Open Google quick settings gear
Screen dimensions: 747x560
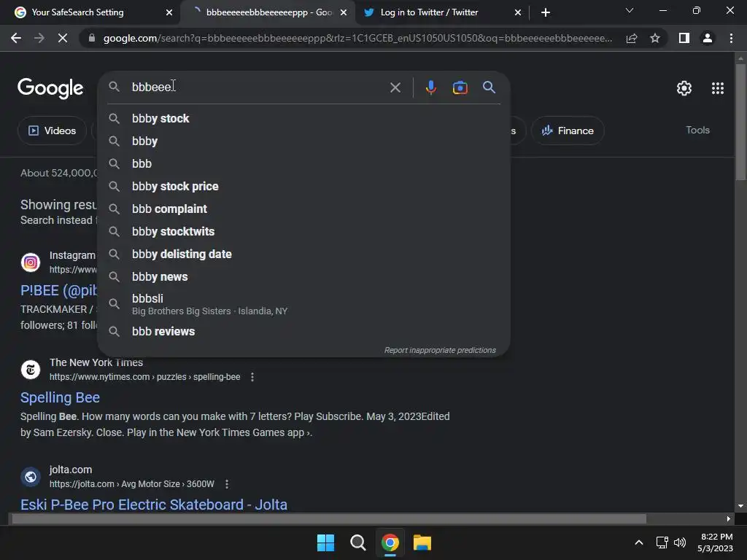point(684,88)
